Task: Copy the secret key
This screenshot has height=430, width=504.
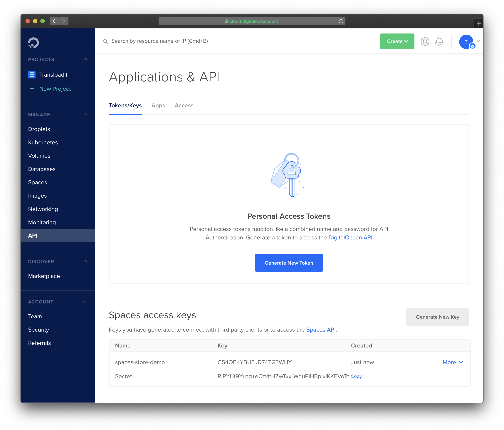Action: (x=356, y=377)
